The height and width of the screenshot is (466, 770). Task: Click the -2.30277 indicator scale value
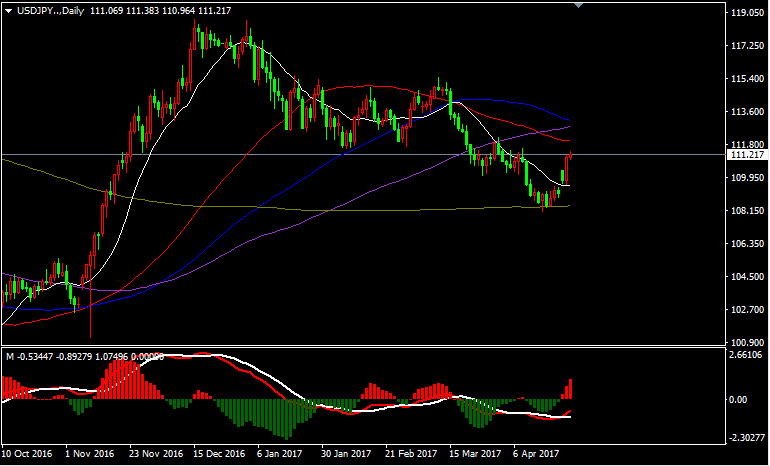pyautogui.click(x=746, y=437)
